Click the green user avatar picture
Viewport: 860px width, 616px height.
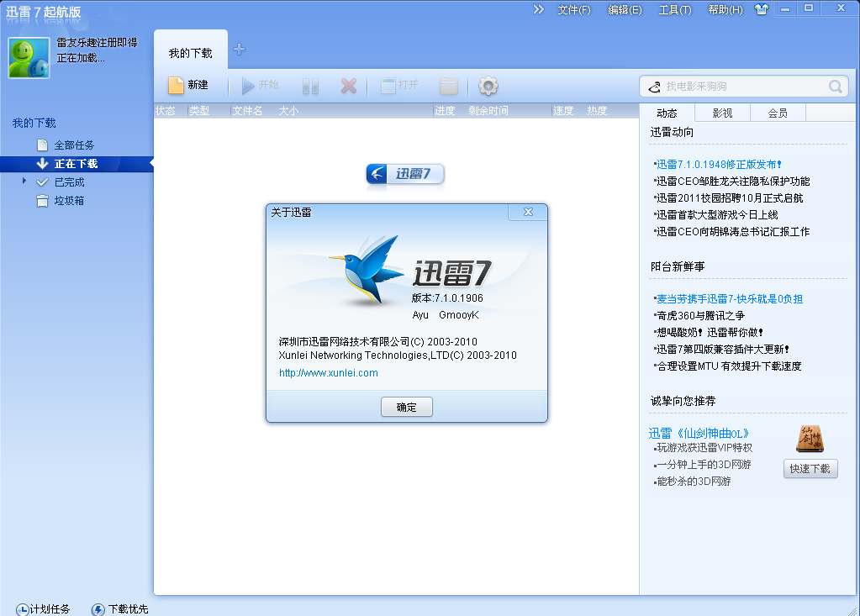click(x=29, y=57)
